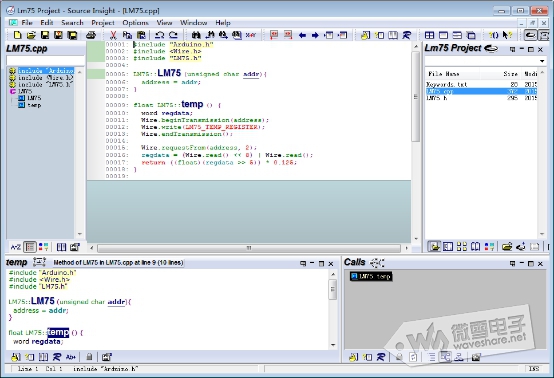Open the Window menu
The image size is (554, 378).
194,23
